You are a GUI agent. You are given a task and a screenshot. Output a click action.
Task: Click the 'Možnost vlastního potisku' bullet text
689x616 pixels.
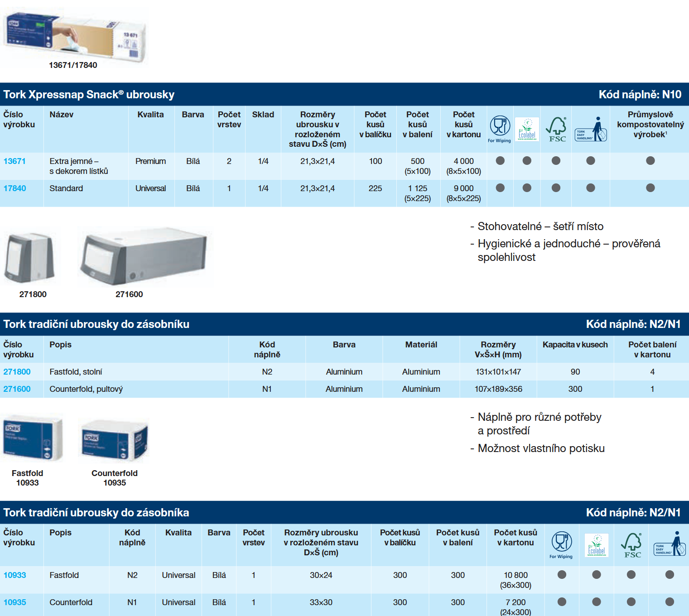click(x=541, y=448)
